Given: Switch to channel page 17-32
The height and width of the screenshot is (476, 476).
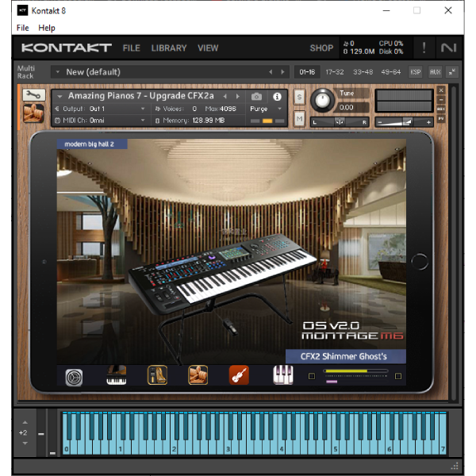Looking at the screenshot, I should pyautogui.click(x=335, y=72).
